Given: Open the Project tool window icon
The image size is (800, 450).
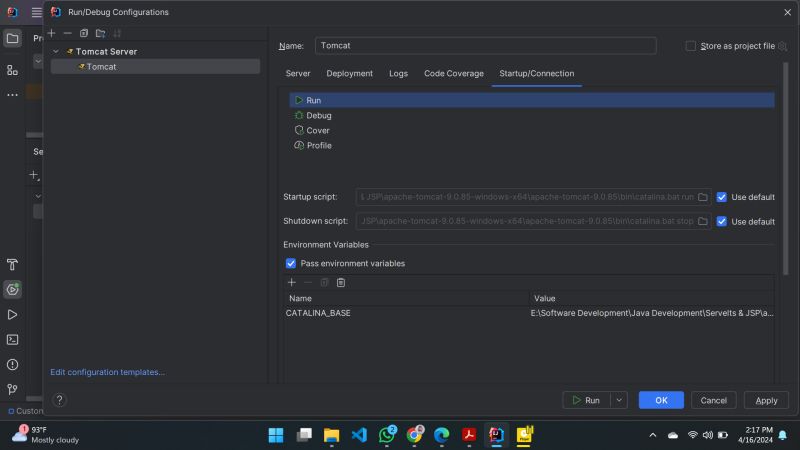Looking at the screenshot, I should [12, 38].
